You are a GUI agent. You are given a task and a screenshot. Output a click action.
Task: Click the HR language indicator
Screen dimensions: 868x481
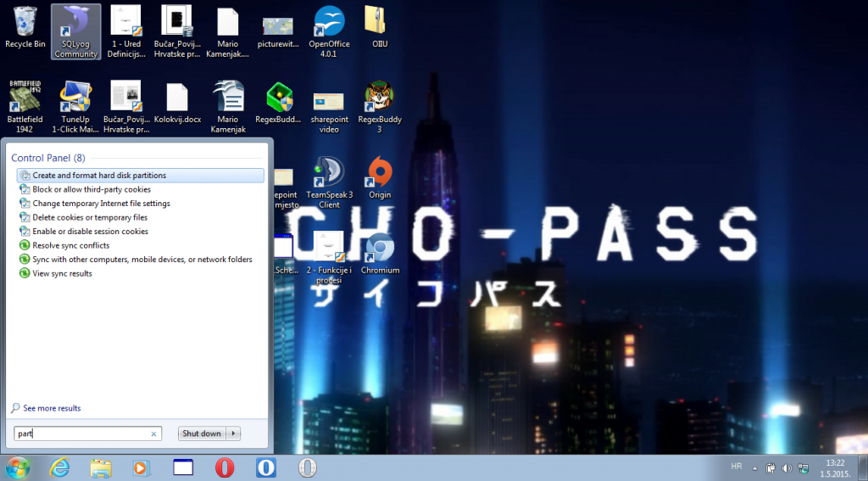click(x=737, y=467)
